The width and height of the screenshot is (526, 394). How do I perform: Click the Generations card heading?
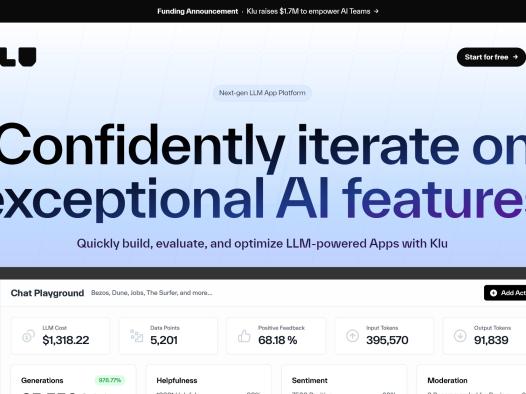pyautogui.click(x=42, y=381)
